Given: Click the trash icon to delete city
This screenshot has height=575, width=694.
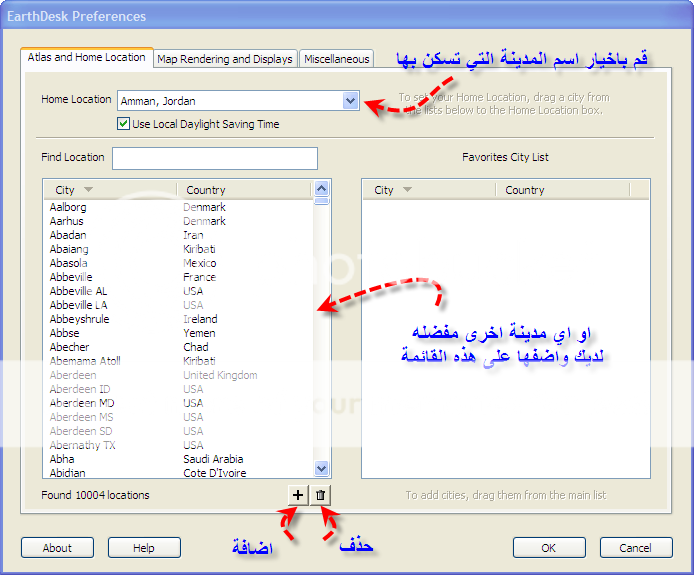Looking at the screenshot, I should coord(320,495).
